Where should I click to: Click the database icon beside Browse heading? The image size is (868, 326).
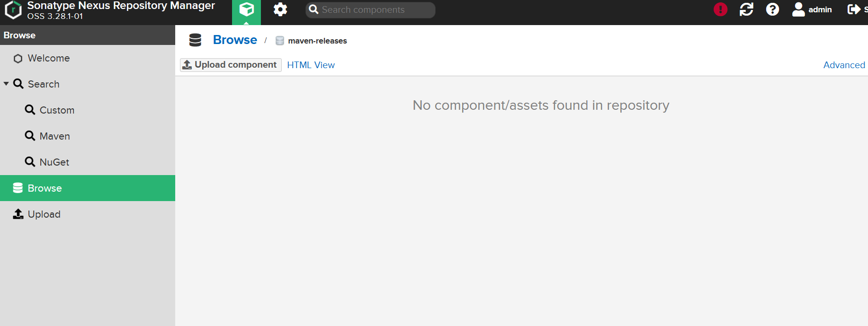195,40
